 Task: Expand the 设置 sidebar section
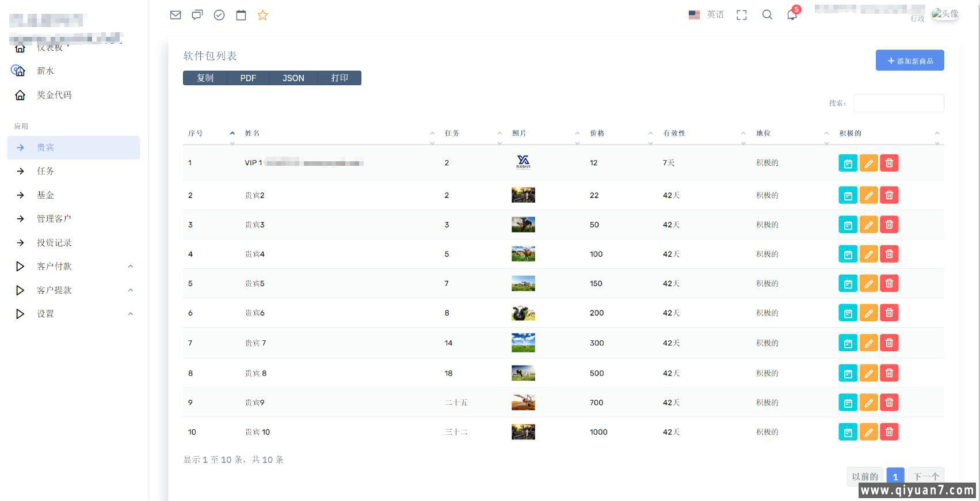(45, 314)
